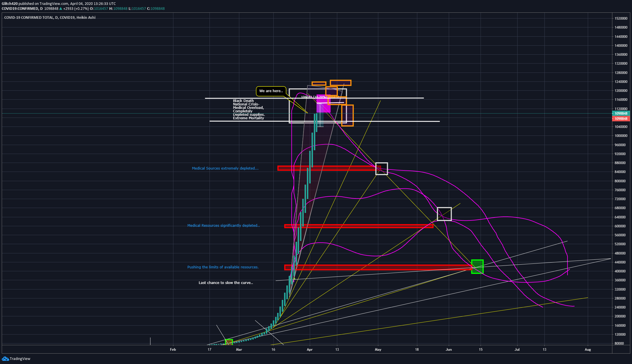Click the 1400000 price axis label
632x364 pixels.
pos(621,46)
